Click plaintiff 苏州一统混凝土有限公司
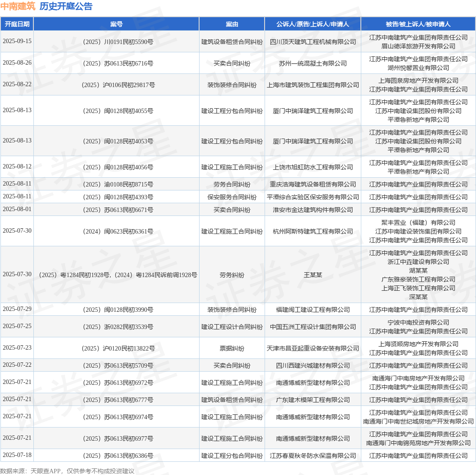The image size is (476, 475). point(312,63)
